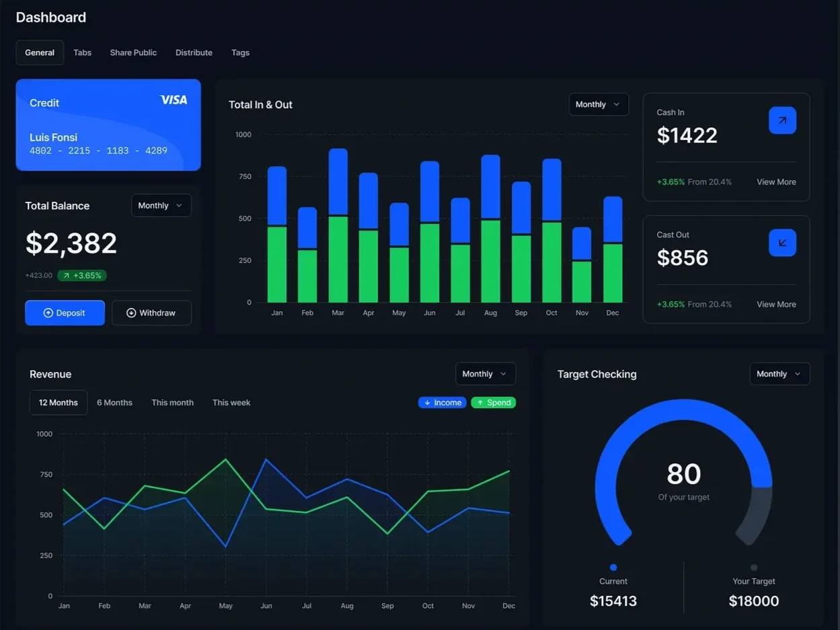This screenshot has width=840, height=630.
Task: Select the 6 Months revenue filter
Action: point(114,402)
